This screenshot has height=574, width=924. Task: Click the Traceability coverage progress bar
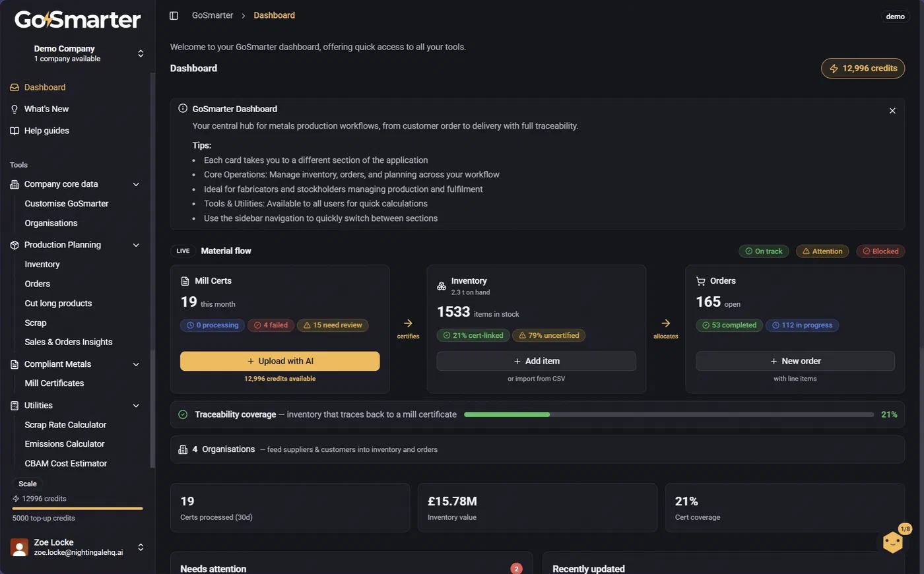[x=669, y=414]
